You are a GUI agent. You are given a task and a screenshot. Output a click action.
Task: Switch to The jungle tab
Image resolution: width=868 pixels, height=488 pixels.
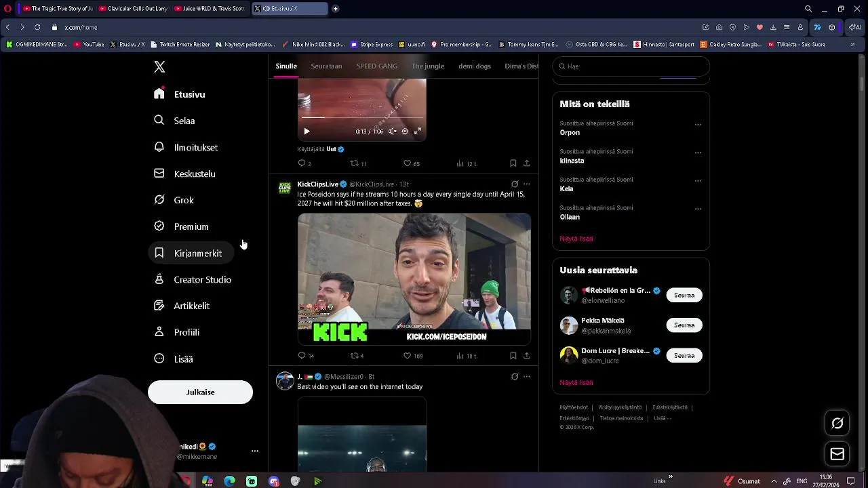tap(428, 66)
